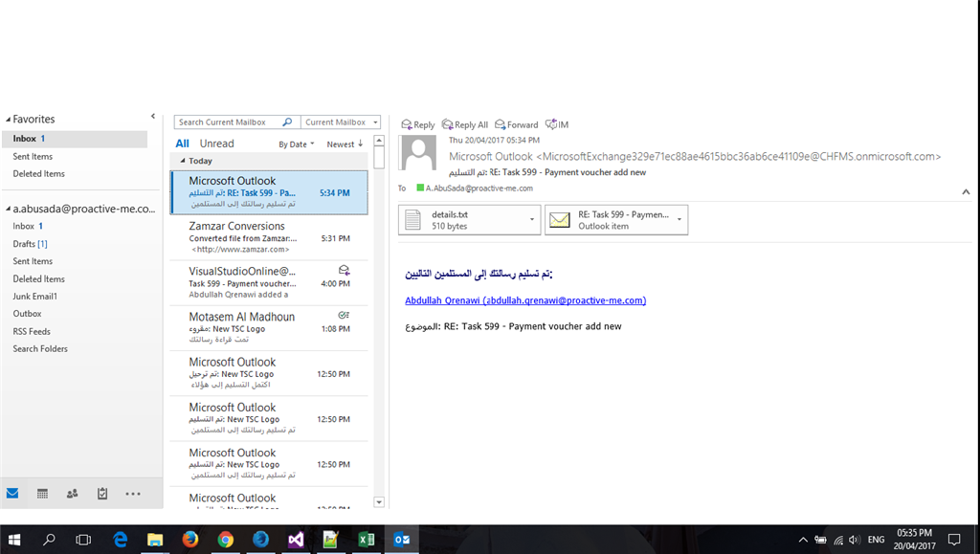Open Mail view in navigation bar
This screenshot has height=554, width=980.
[x=12, y=494]
